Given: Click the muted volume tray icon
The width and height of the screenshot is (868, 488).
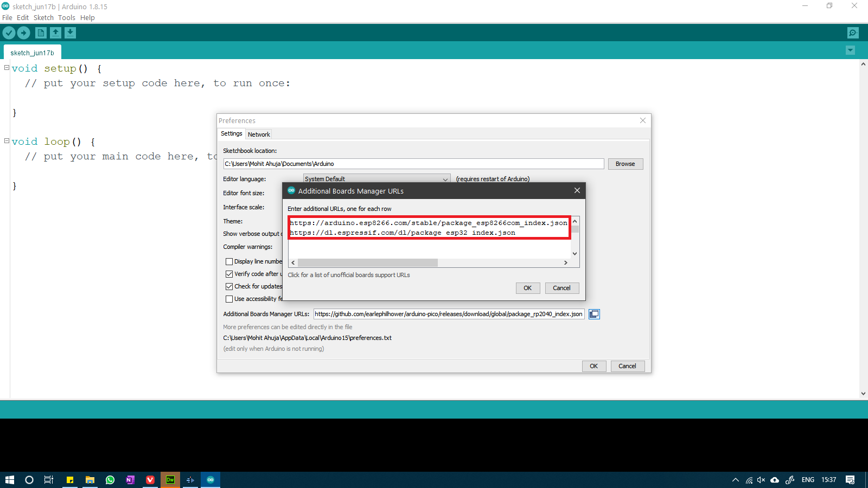Looking at the screenshot, I should (x=761, y=480).
